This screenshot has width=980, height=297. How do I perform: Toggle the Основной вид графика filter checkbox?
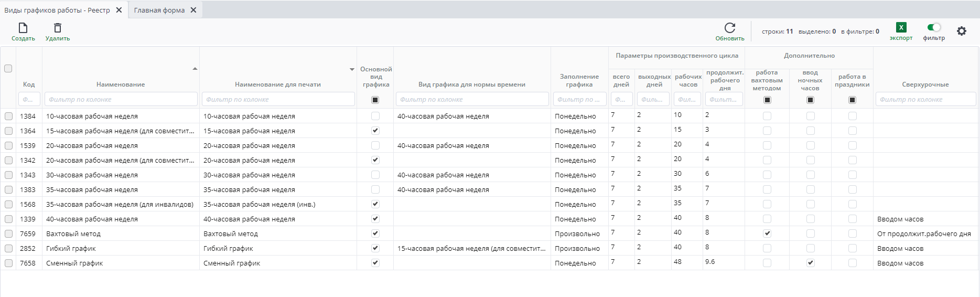[x=375, y=100]
